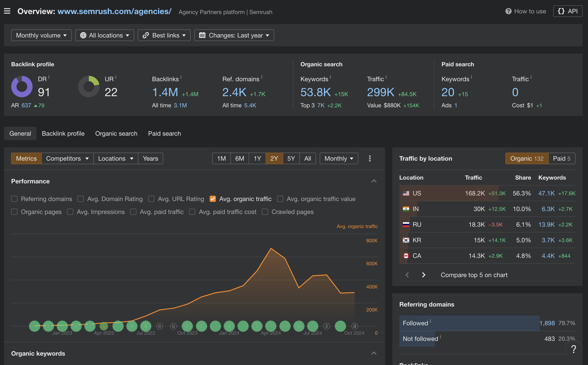Viewport: 588px width, 365px height.
Task: Enable Referring domains checkbox
Action: pos(14,199)
